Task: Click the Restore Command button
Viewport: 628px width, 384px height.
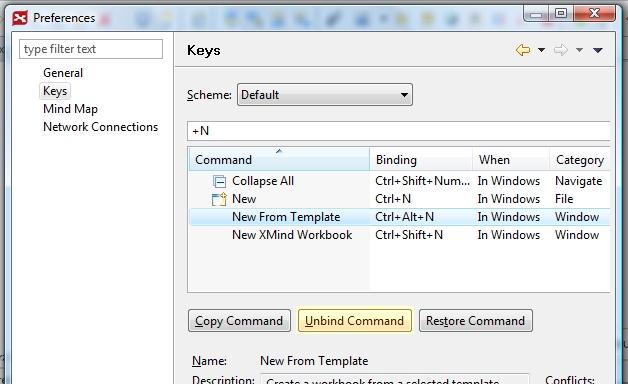Action: pos(476,321)
